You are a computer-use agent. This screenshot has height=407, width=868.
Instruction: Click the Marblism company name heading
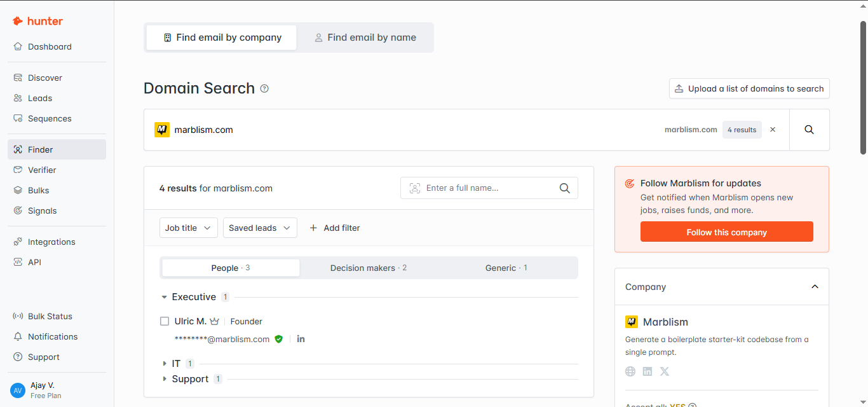click(x=665, y=322)
